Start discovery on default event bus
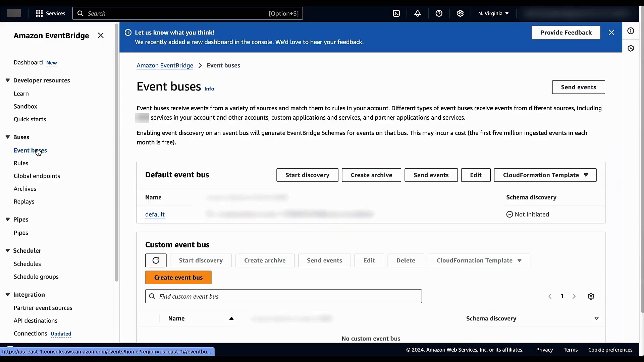Viewport: 644px width, 362px height. (x=307, y=175)
